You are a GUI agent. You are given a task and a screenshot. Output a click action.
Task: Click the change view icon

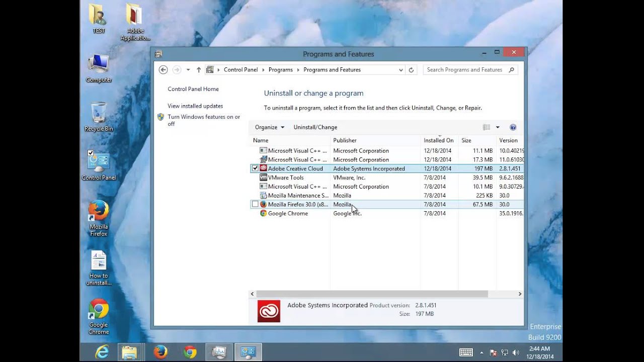[x=487, y=127]
